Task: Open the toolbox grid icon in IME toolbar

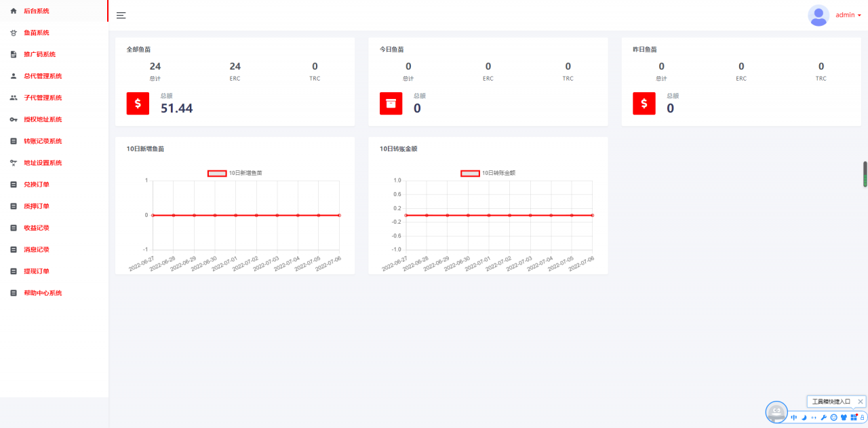Action: click(854, 416)
